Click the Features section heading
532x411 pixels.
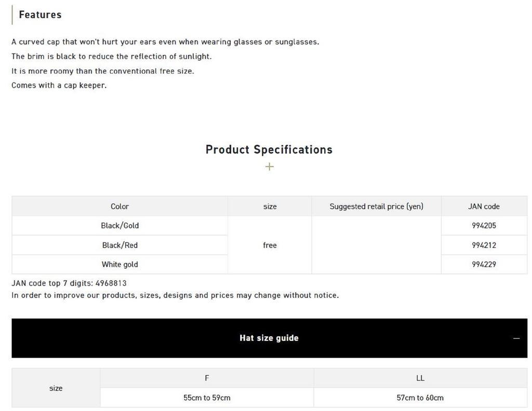(x=40, y=15)
